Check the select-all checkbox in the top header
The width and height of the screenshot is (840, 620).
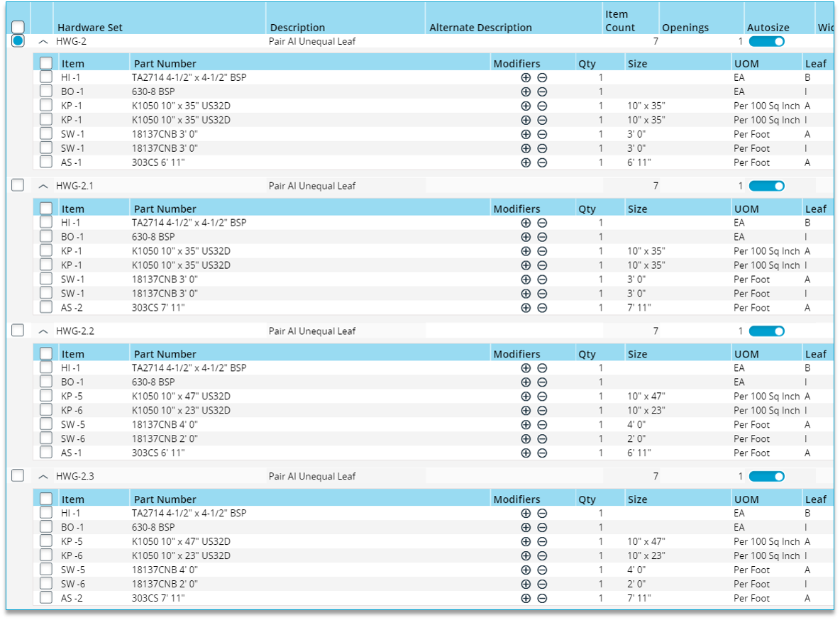point(18,26)
